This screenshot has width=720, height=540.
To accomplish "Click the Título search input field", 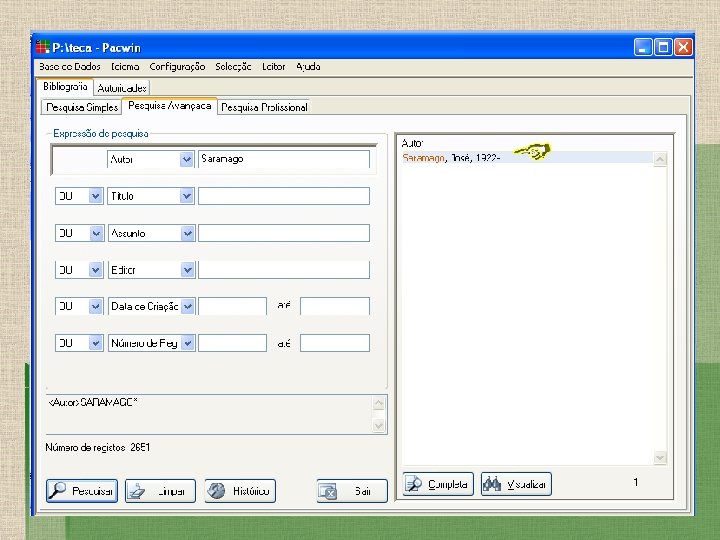I will [284, 196].
